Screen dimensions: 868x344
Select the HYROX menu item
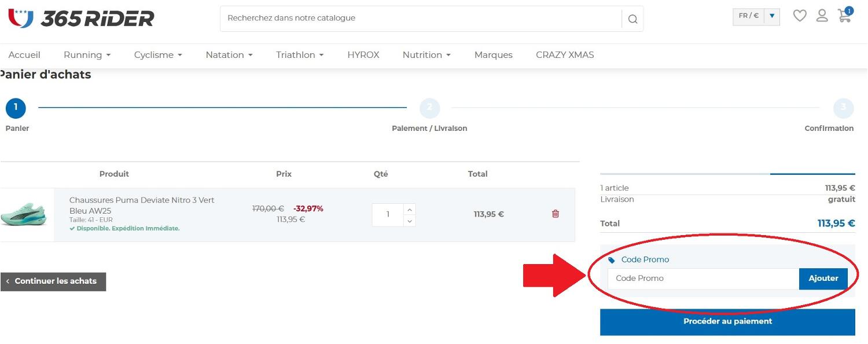(x=363, y=54)
